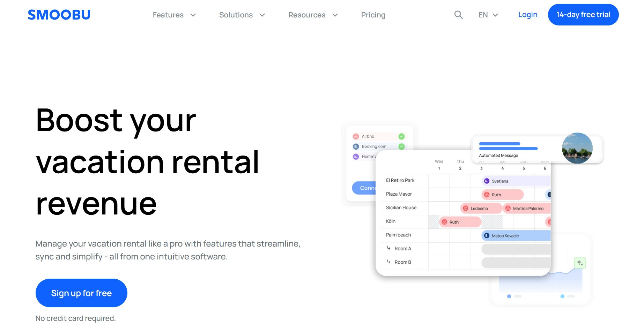Click the Airbnb icon on Ledesma booking
644x332 pixels.
[465, 208]
